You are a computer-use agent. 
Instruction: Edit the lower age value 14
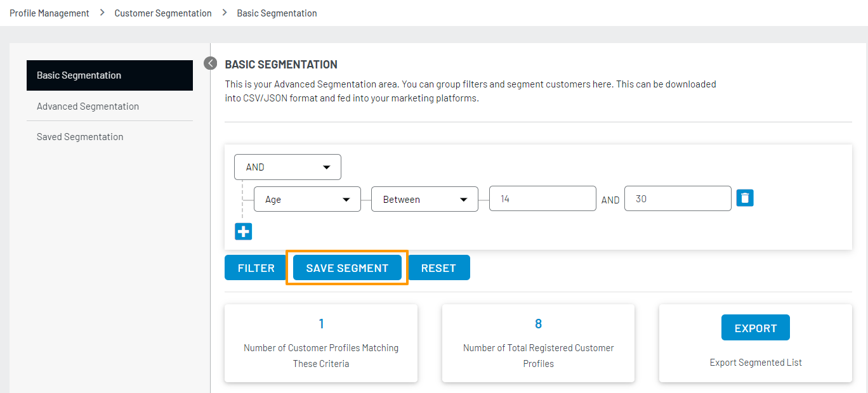pos(542,198)
